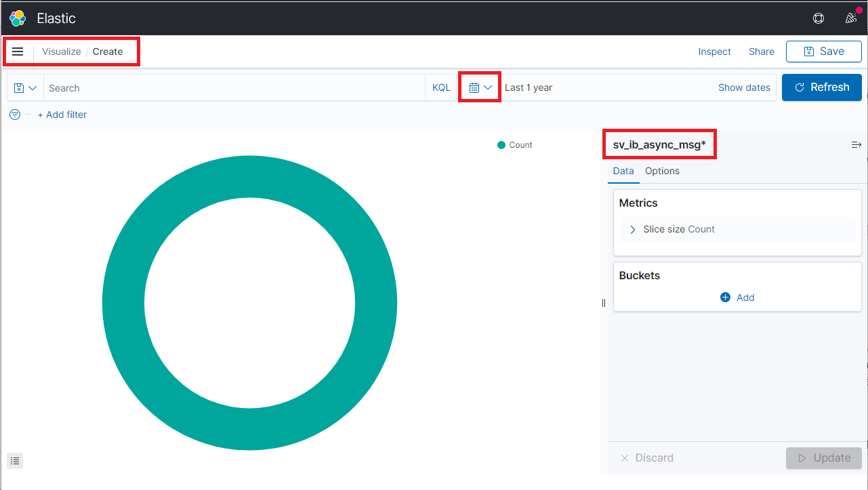Open the newsfeed celebration icon
Image resolution: width=868 pixels, height=490 pixels.
[851, 18]
